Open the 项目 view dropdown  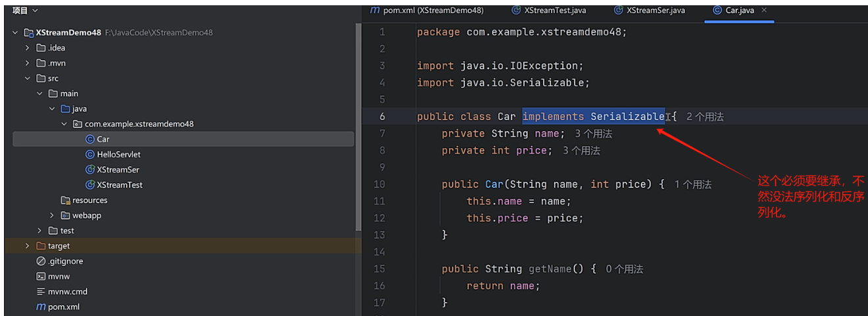coord(25,11)
